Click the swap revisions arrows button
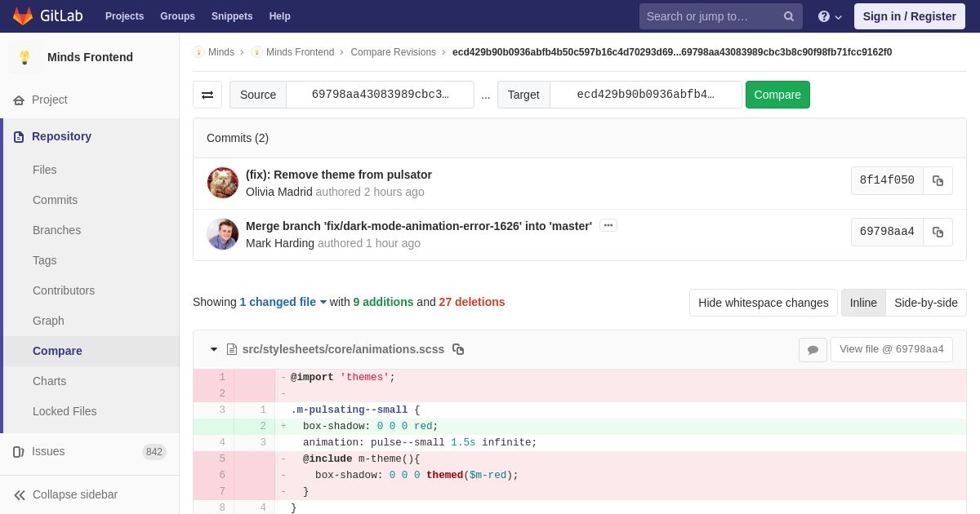This screenshot has height=514, width=980. pyautogui.click(x=207, y=95)
